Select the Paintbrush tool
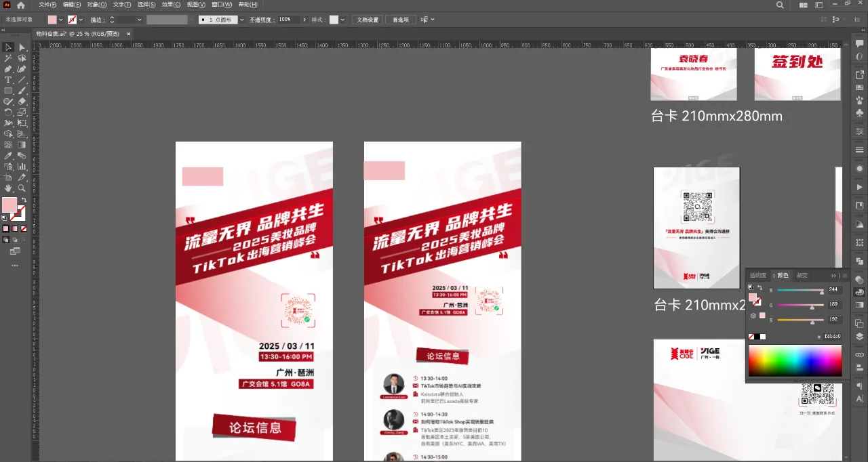868x462 pixels. (22, 91)
